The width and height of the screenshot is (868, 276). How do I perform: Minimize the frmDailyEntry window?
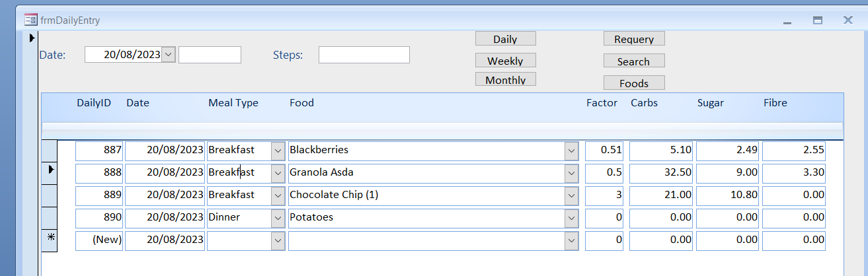[787, 21]
